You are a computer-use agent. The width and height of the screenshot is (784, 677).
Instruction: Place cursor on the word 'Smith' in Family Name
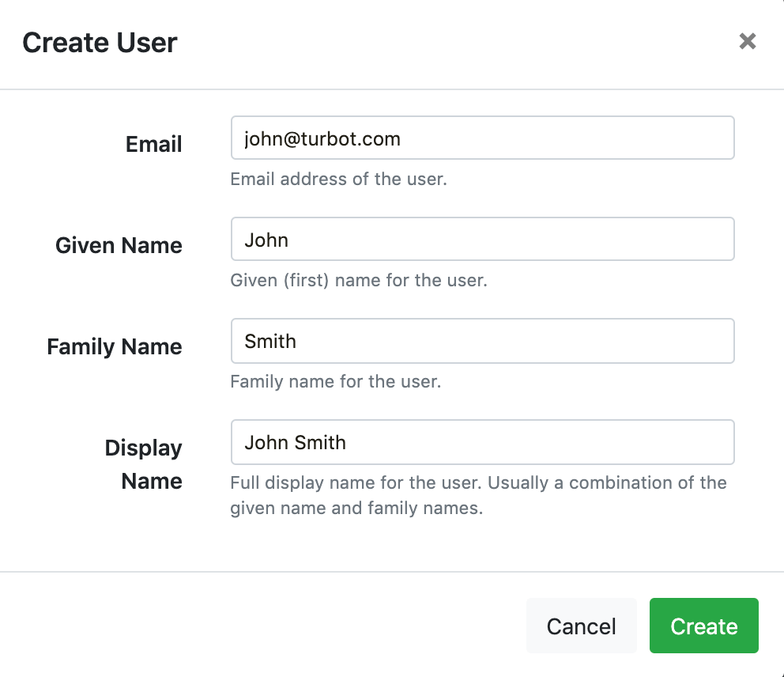click(x=270, y=341)
